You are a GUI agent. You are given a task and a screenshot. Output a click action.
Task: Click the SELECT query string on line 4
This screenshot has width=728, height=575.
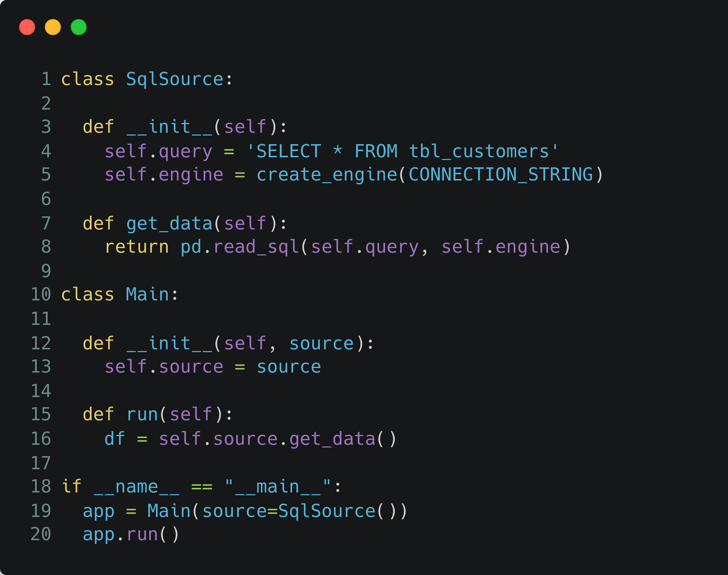(402, 152)
